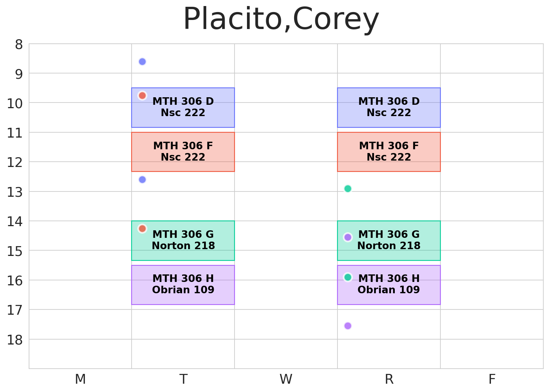
Task: Click the green dot near 13 on Thursday
Action: click(348, 188)
